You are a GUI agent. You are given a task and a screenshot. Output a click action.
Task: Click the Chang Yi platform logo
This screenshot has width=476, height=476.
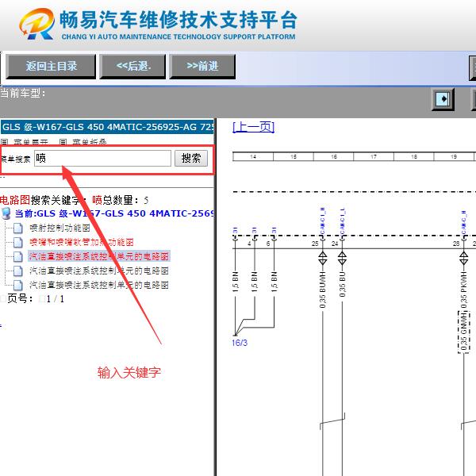tap(37, 24)
